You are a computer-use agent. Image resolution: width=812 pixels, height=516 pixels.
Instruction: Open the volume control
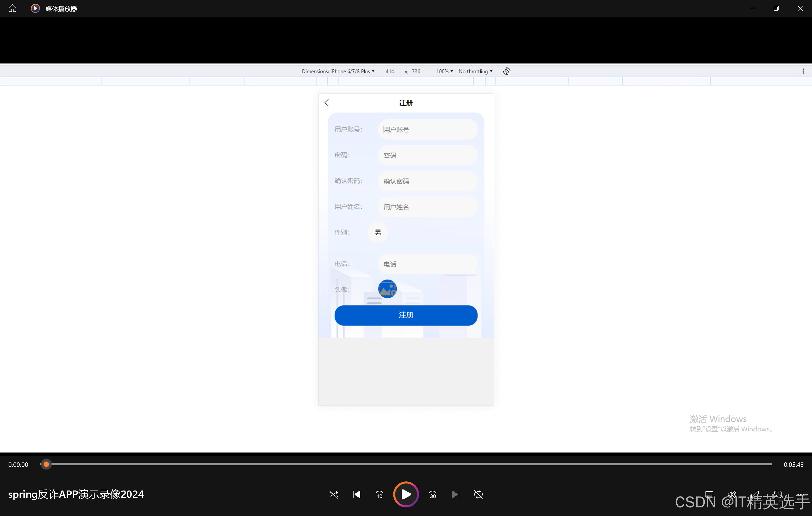[732, 494]
